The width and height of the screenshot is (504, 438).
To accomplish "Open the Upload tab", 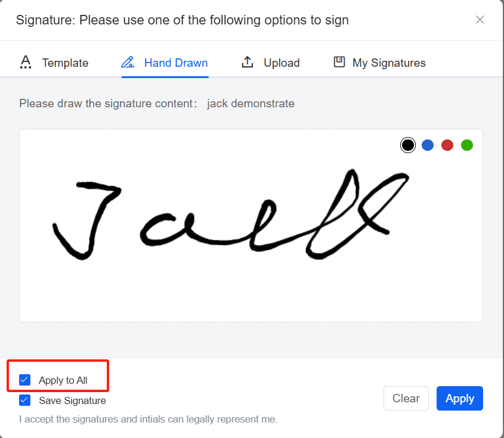I will [282, 63].
